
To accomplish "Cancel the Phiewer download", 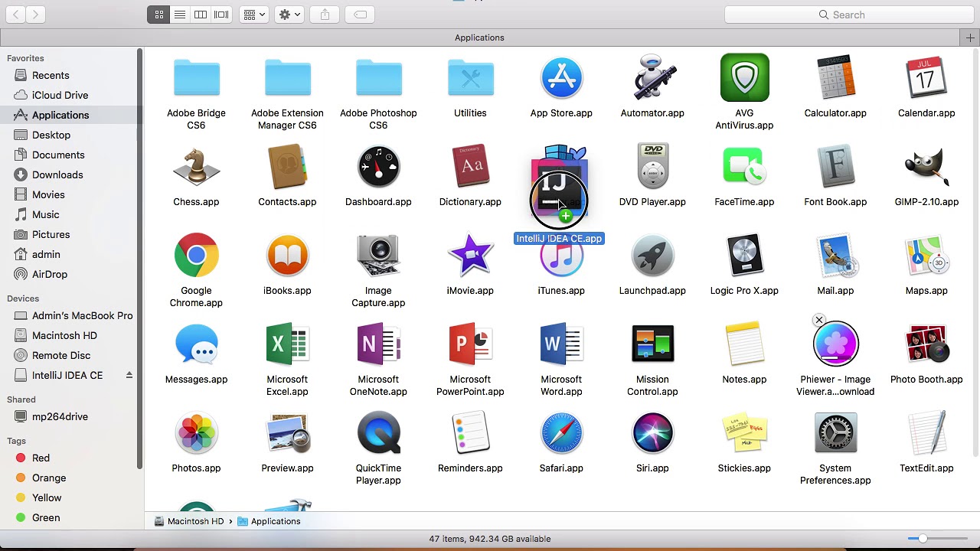I will click(x=819, y=320).
